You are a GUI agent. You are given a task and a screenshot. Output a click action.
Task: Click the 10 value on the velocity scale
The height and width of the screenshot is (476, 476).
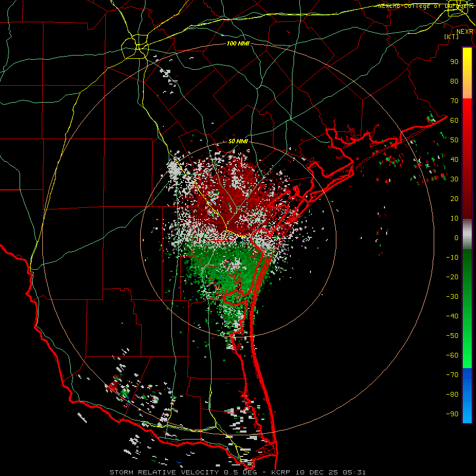[454, 218]
